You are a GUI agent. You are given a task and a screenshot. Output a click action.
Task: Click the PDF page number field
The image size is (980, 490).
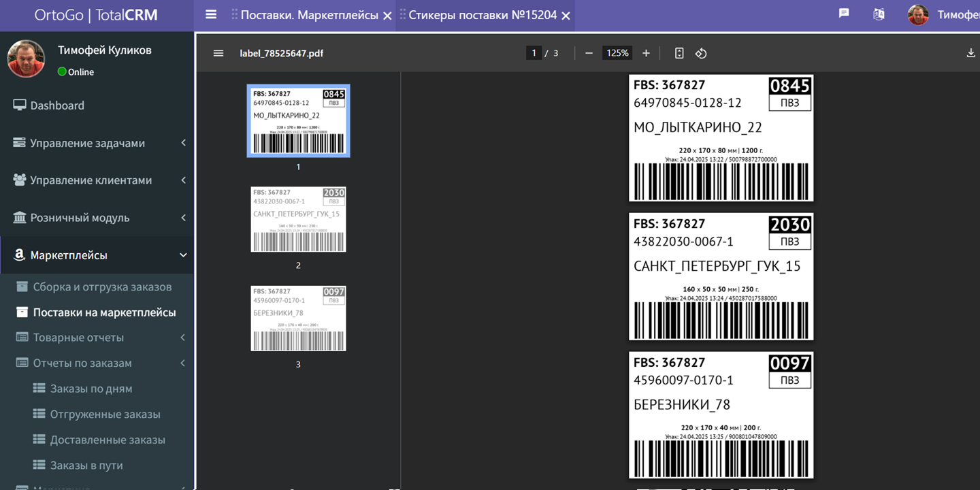(x=534, y=53)
